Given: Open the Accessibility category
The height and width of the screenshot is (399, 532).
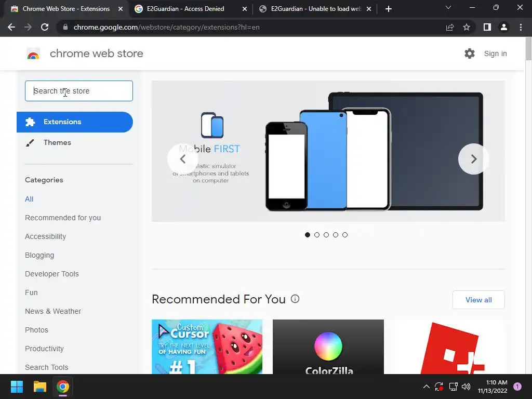Looking at the screenshot, I should point(46,236).
